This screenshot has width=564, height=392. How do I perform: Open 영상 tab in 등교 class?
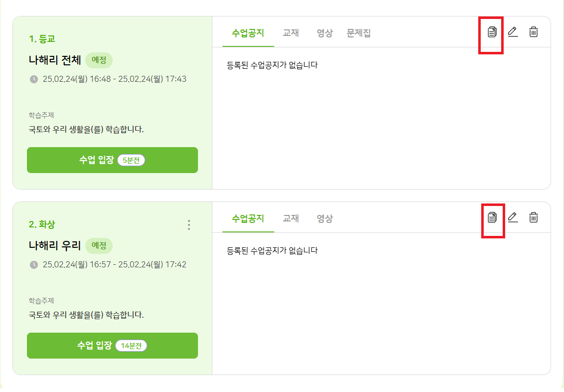[x=325, y=33]
